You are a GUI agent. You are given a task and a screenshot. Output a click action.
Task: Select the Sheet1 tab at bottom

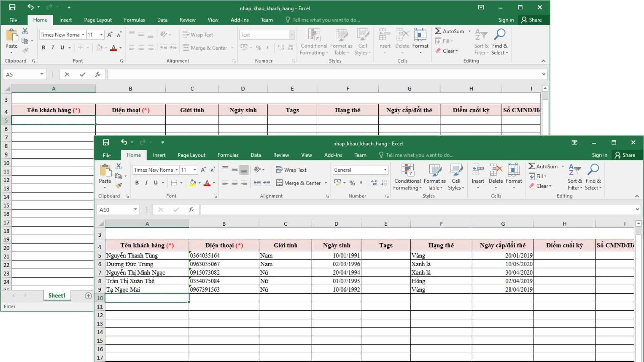click(57, 295)
